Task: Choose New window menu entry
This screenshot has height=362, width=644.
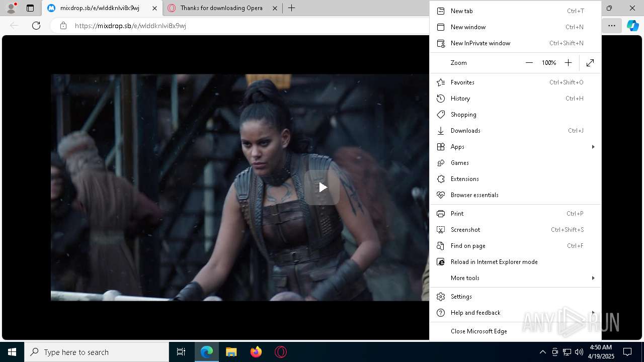Action: coord(515,27)
